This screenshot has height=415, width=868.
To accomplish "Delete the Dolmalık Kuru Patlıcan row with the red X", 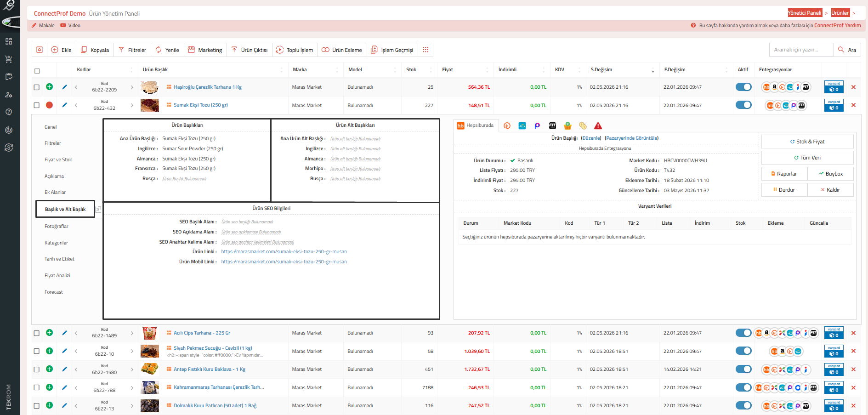I will point(853,406).
